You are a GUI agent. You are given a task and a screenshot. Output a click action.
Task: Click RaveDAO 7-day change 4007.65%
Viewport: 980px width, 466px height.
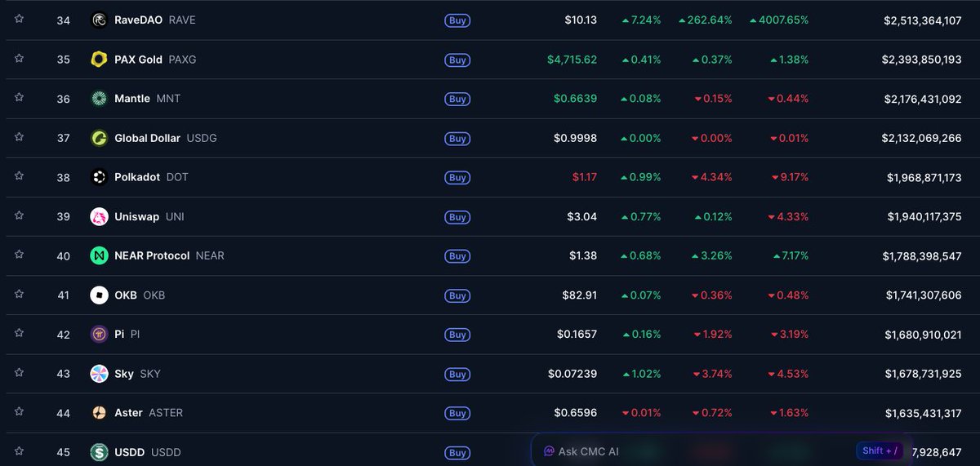(779, 20)
